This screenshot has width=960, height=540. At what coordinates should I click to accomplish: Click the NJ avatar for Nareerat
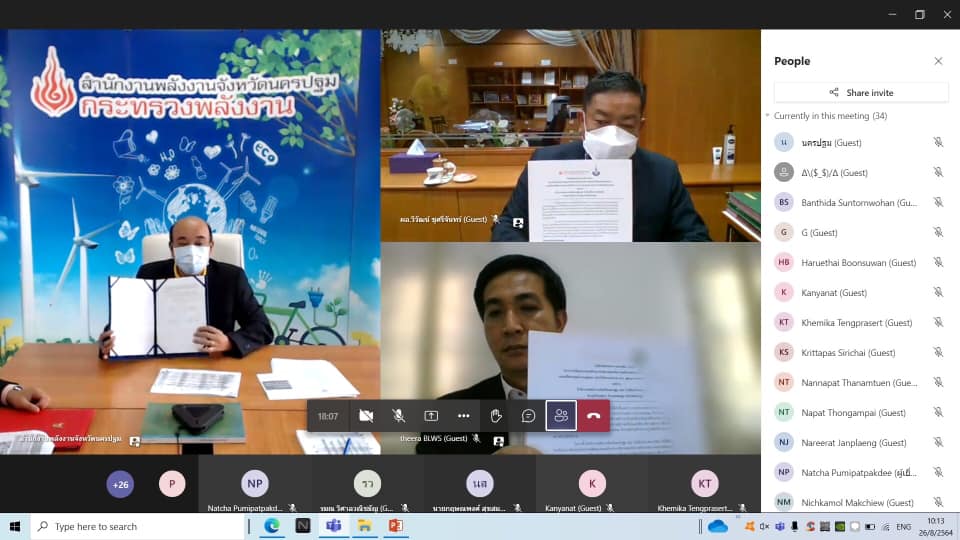pyautogui.click(x=784, y=442)
